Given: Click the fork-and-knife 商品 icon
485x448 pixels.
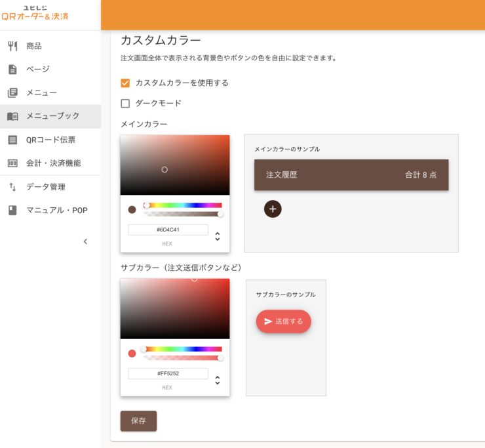Looking at the screenshot, I should pyautogui.click(x=12, y=46).
